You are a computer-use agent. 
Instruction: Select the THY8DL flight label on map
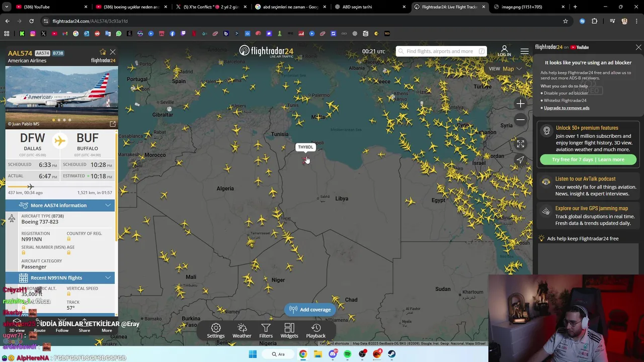[305, 147]
